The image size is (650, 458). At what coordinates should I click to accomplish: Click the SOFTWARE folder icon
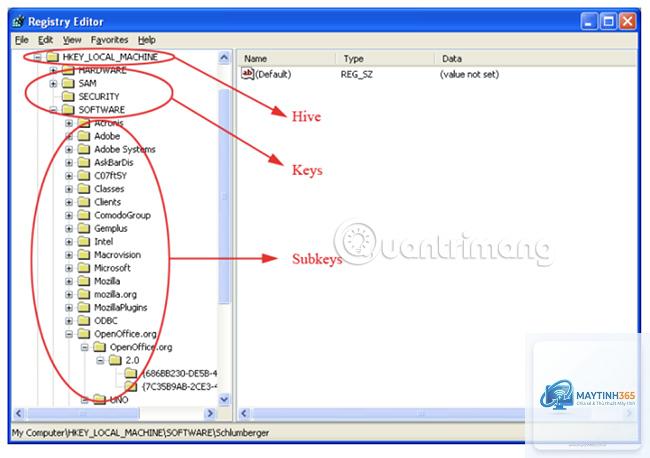tap(68, 109)
